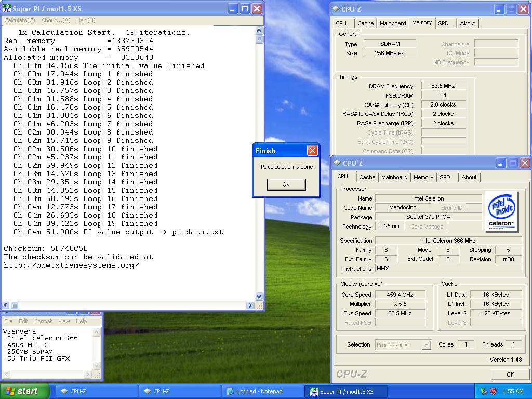Click the DRAM Frequency 83.5 MHz field

(443, 86)
